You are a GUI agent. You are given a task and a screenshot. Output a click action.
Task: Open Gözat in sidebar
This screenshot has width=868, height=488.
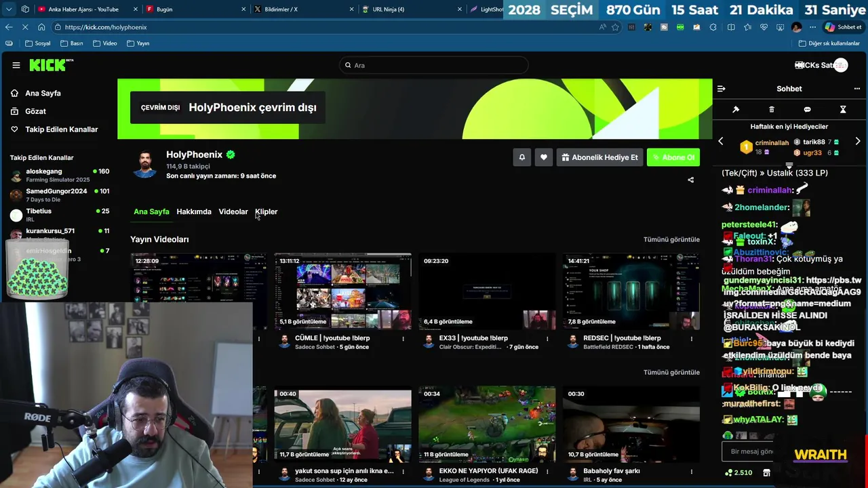point(36,111)
